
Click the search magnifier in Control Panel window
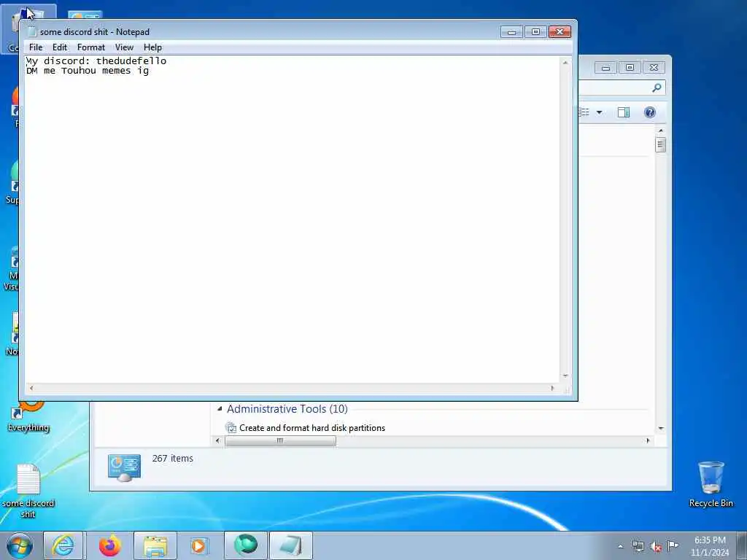pyautogui.click(x=657, y=87)
